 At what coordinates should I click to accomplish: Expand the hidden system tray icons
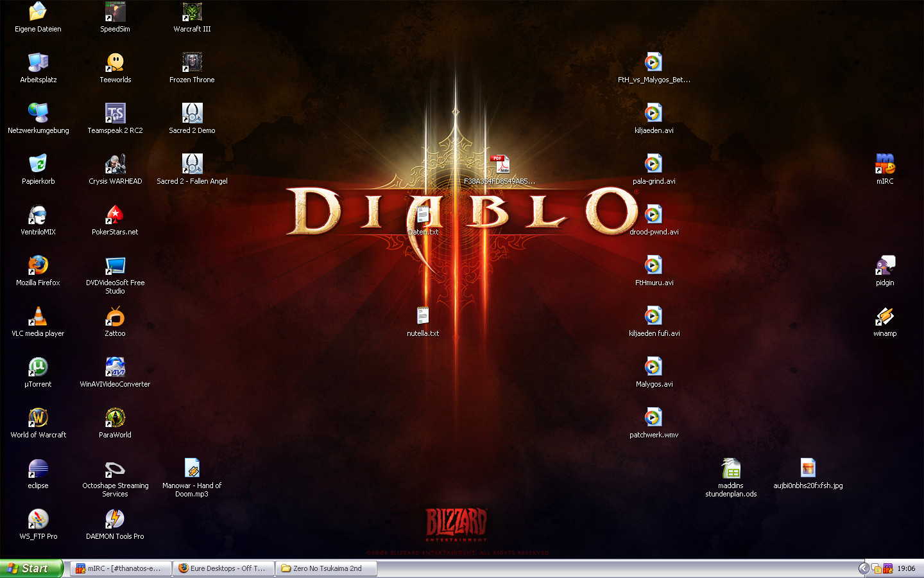coord(864,568)
